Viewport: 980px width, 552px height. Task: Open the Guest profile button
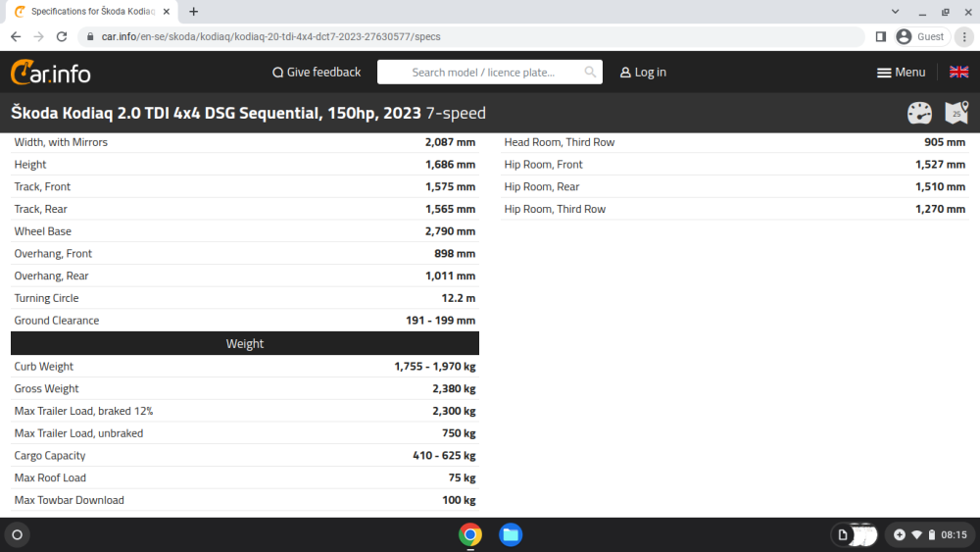pos(920,37)
